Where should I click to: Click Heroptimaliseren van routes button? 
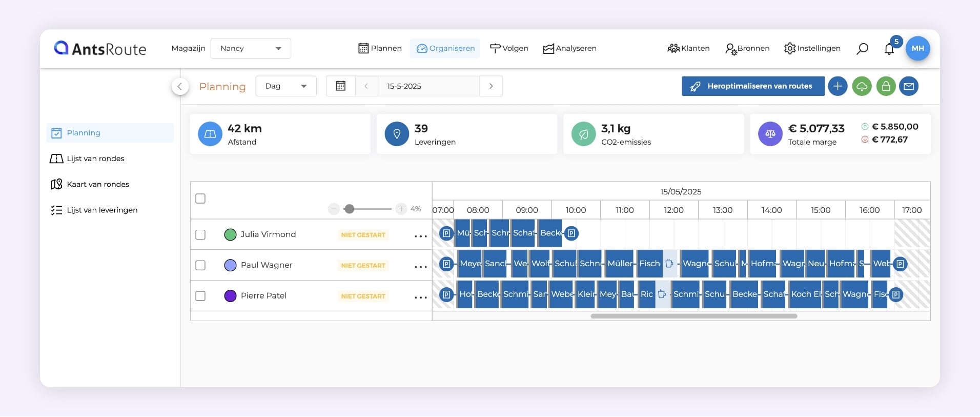pos(753,86)
